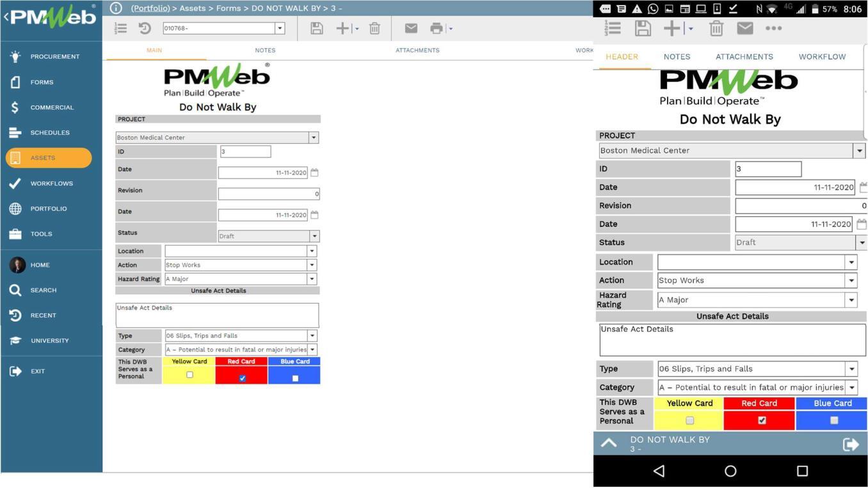Open Category dropdown in desktop form
Viewport: 868px width, 488px height.
312,350
